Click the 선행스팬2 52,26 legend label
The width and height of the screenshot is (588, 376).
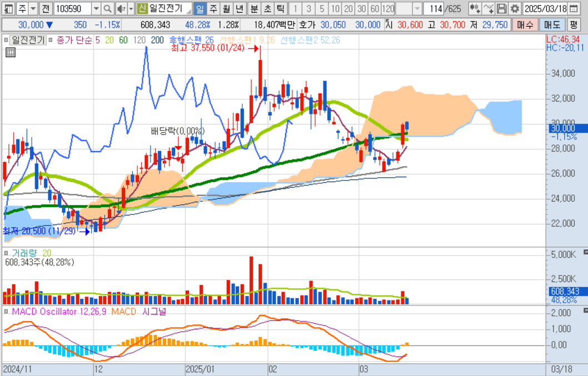coord(310,40)
